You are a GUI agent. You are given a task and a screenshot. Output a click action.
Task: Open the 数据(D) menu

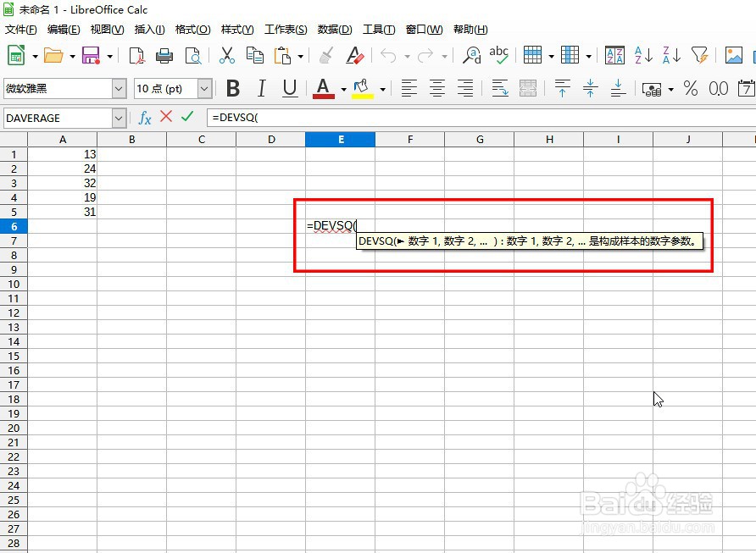coord(335,30)
